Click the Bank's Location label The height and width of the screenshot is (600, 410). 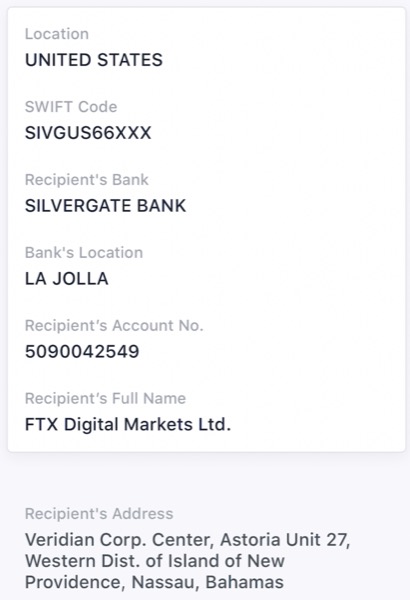pos(84,253)
